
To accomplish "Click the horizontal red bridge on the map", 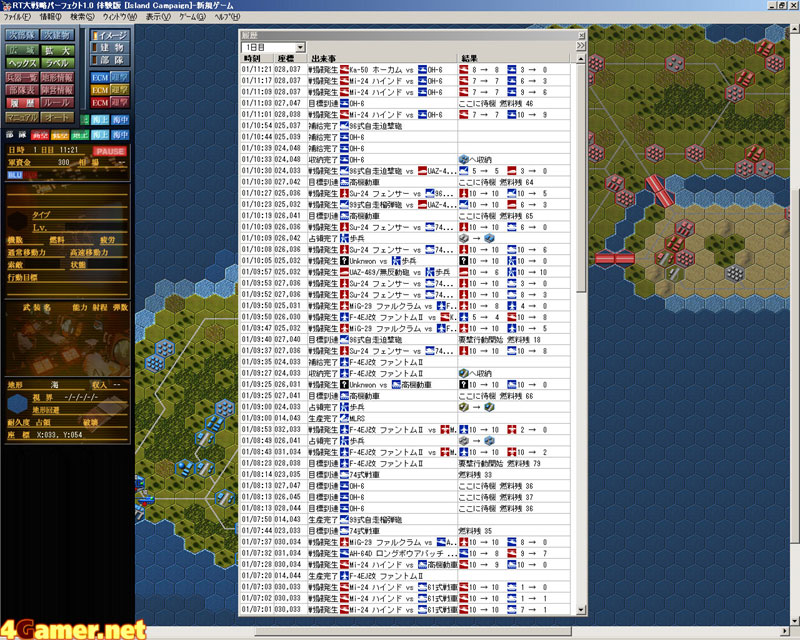I will tap(614, 258).
